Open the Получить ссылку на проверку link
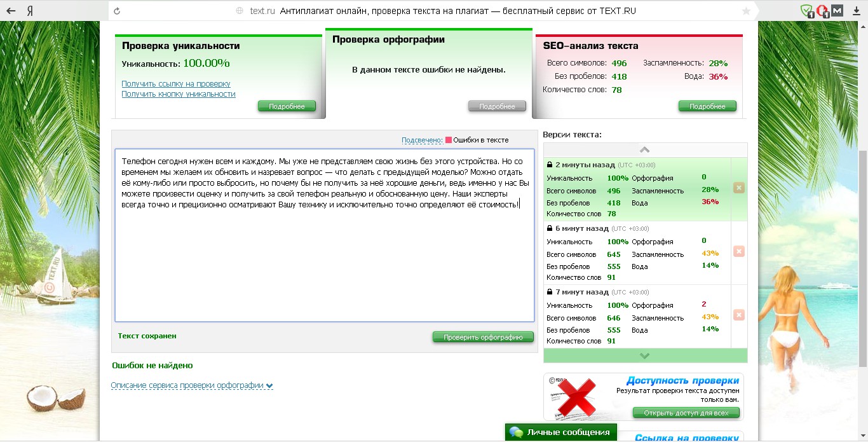 pos(176,84)
